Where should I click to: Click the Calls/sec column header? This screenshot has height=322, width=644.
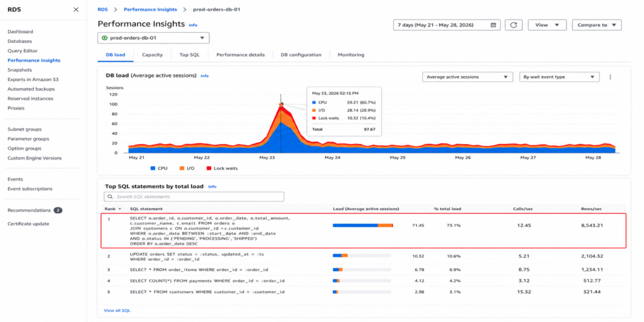pos(524,209)
